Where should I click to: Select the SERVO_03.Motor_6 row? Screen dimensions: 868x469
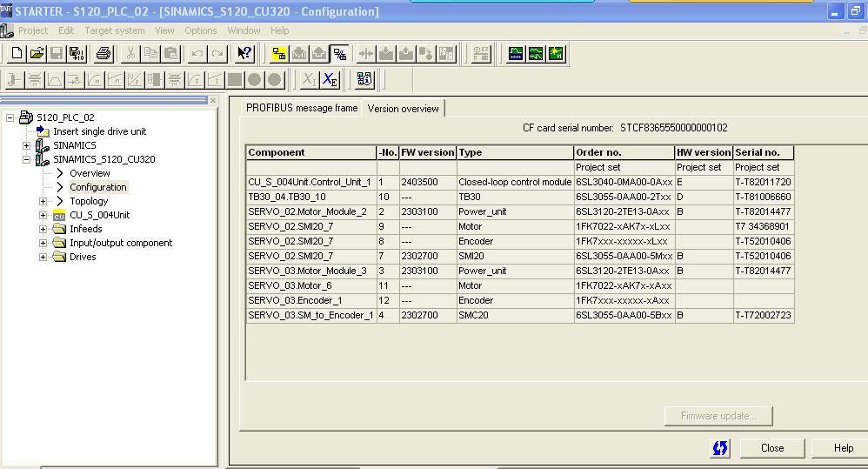pyautogui.click(x=520, y=285)
